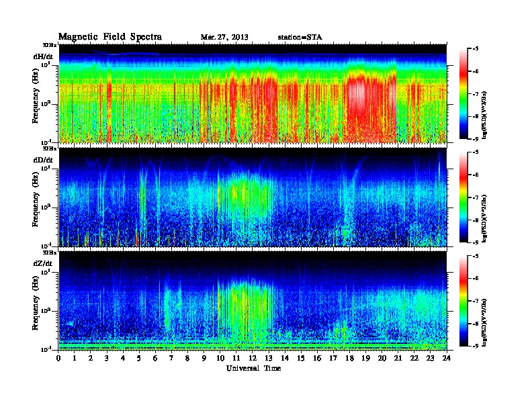Click the dD/dt colorbar log(PSD) units label
532x411 pixels.
484,219
